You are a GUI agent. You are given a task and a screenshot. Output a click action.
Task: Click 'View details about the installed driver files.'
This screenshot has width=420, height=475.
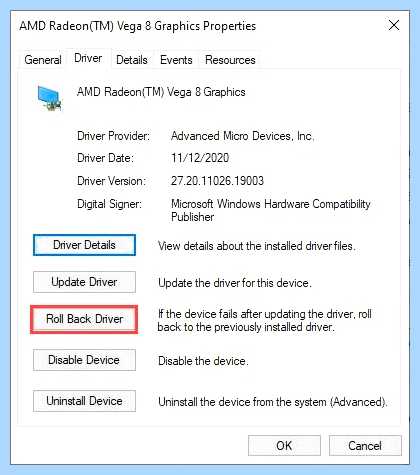(x=257, y=246)
